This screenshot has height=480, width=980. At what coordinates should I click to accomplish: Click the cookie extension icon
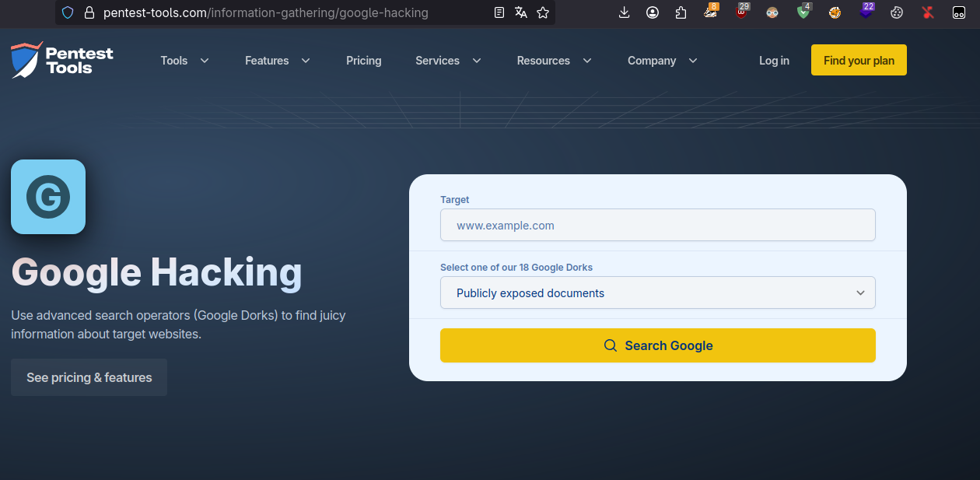tap(896, 12)
